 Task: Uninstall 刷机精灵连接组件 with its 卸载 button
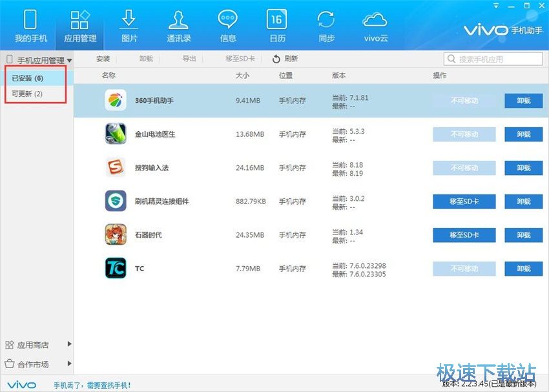[523, 201]
